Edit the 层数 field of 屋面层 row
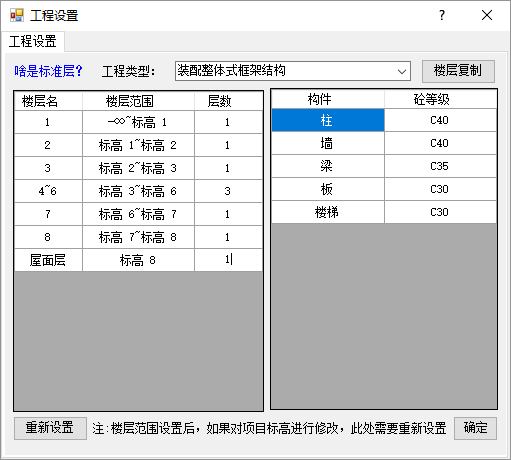 229,260
